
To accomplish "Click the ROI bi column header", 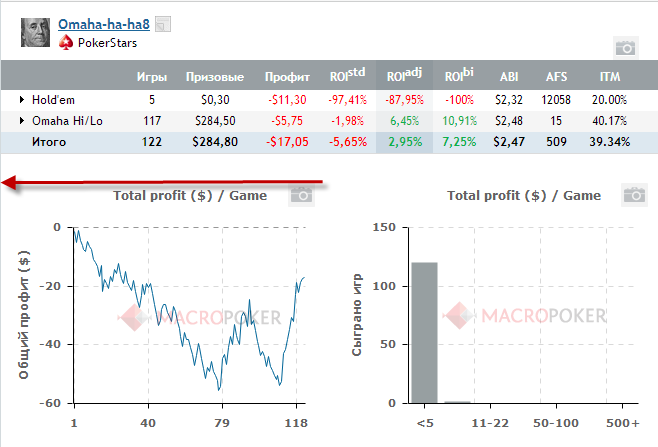I will click(x=459, y=75).
